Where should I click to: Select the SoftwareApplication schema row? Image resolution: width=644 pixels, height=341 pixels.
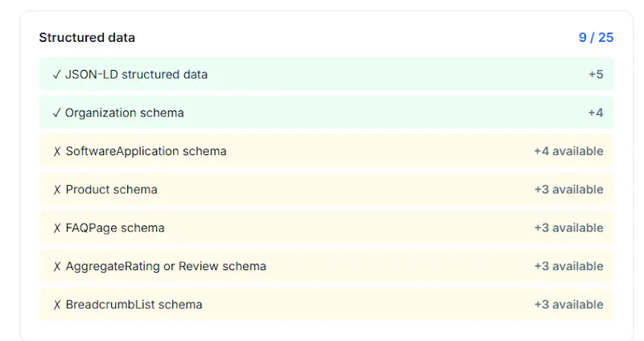tap(327, 151)
